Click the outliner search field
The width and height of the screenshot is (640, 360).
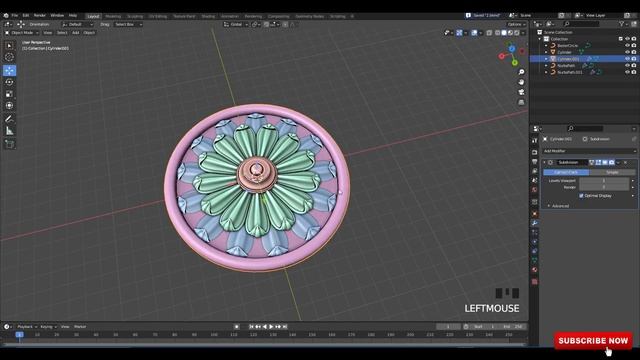click(583, 24)
